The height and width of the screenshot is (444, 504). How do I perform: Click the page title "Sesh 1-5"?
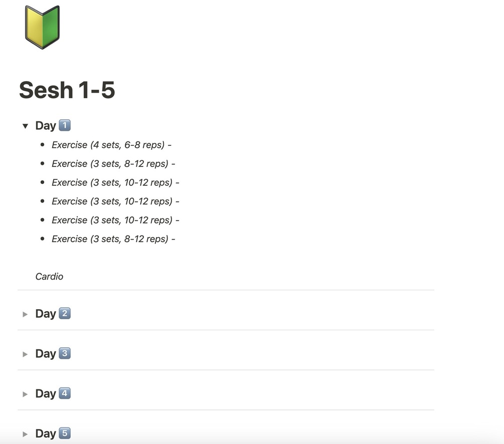(x=67, y=90)
